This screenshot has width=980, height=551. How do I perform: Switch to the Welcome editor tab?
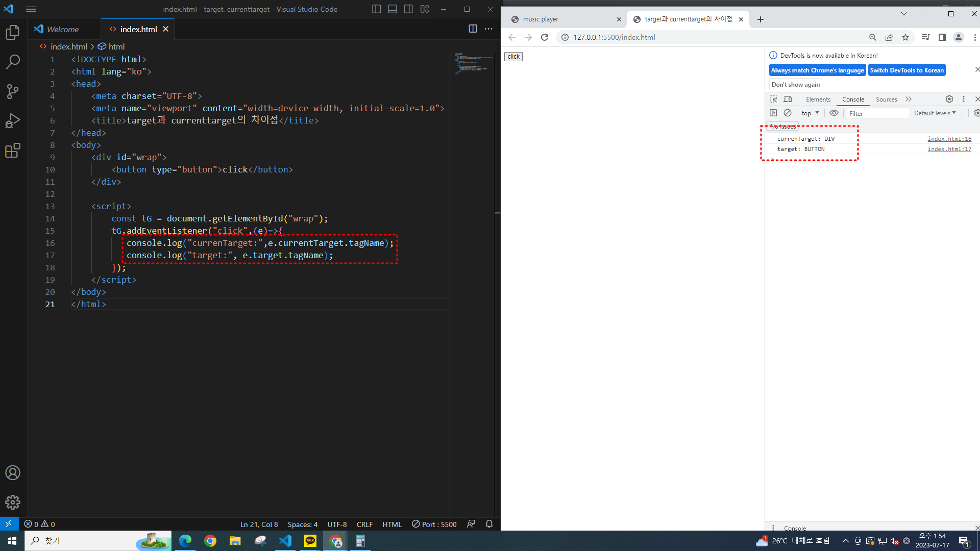point(63,29)
